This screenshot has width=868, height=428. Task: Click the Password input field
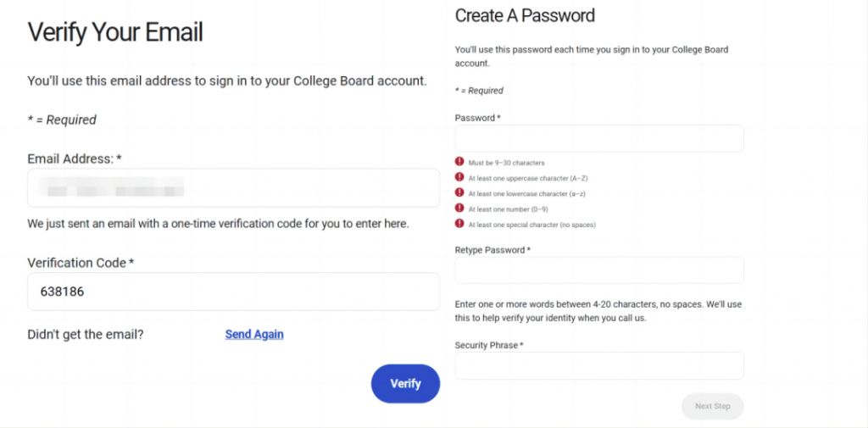click(x=599, y=138)
